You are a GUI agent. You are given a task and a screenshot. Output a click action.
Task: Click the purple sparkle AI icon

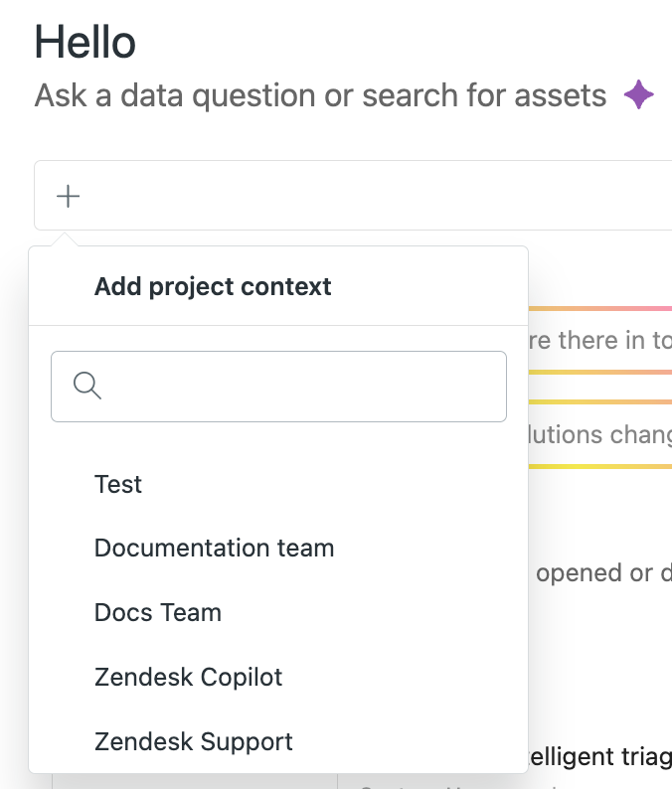[638, 94]
